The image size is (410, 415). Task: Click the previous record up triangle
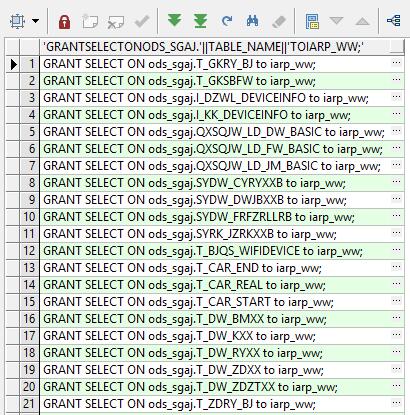[x=362, y=22]
